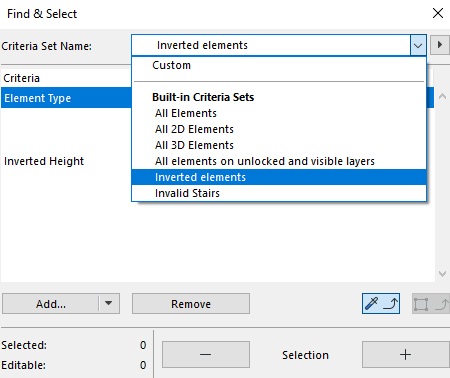
Task: Click the criteria list scroll-up arrow
Action: [442, 97]
